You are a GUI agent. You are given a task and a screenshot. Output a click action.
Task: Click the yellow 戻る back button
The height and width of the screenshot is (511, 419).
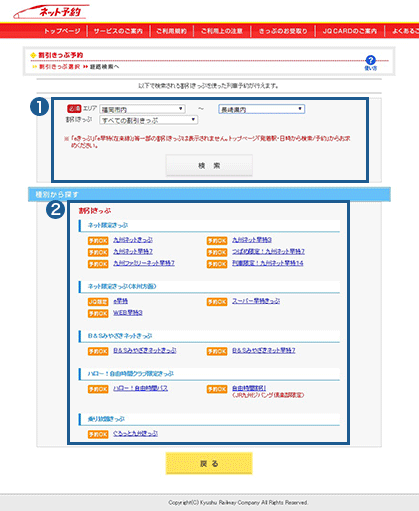(x=209, y=463)
